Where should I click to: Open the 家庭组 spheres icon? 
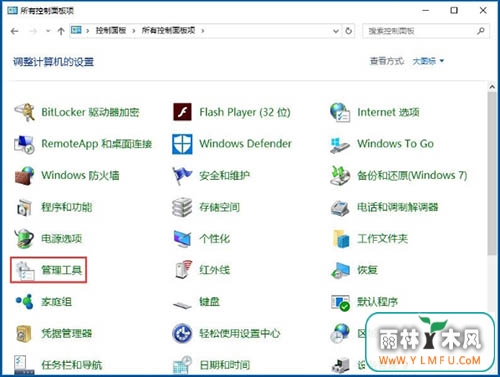point(25,302)
